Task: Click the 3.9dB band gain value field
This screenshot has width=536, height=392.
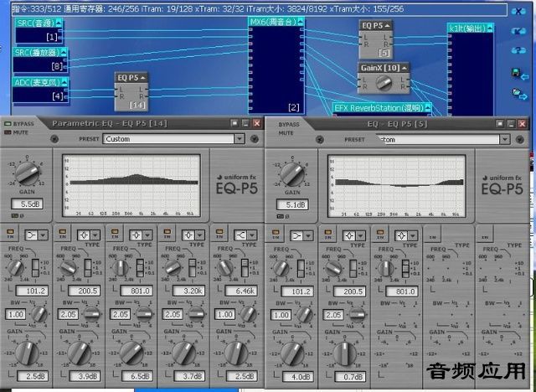Action: coord(85,376)
